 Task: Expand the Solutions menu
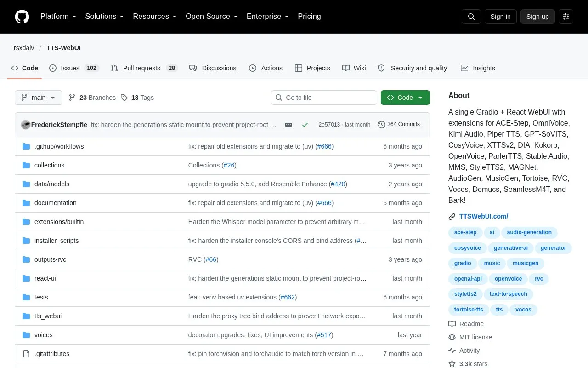(x=105, y=17)
